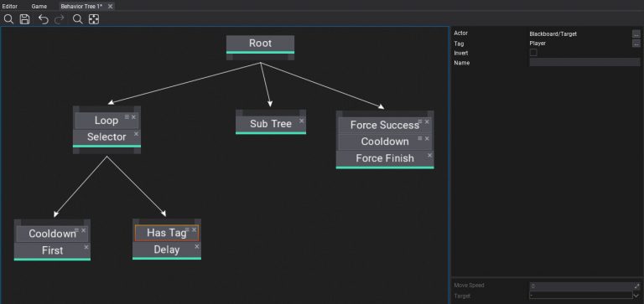Click the leftmost search magnifier toolbar icon
This screenshot has width=644, height=304.
(x=8, y=19)
